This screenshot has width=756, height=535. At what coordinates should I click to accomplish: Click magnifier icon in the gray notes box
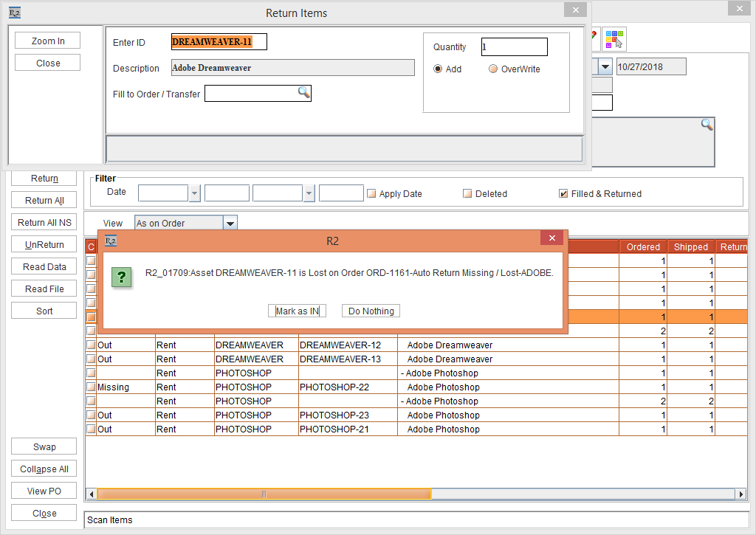tap(707, 125)
